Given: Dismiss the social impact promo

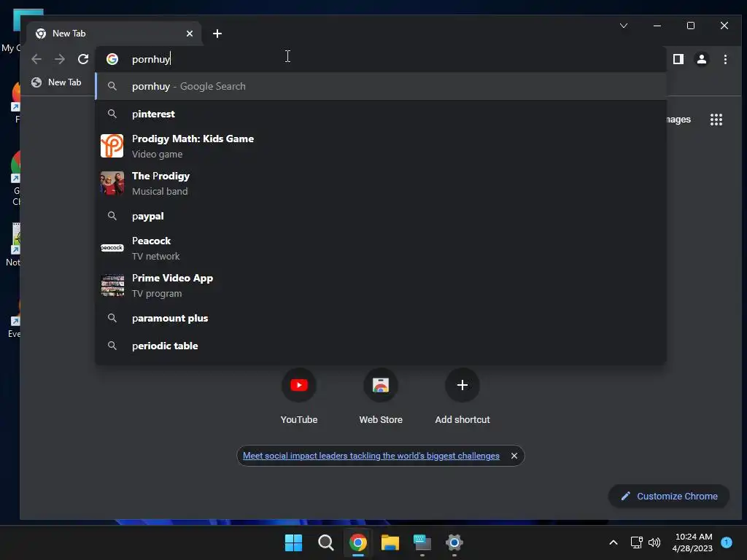Looking at the screenshot, I should click(514, 456).
